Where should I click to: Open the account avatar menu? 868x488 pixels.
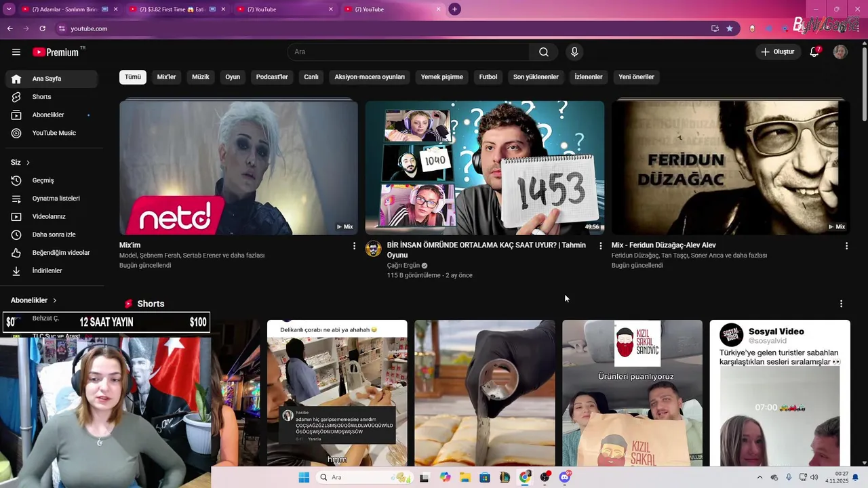click(840, 52)
